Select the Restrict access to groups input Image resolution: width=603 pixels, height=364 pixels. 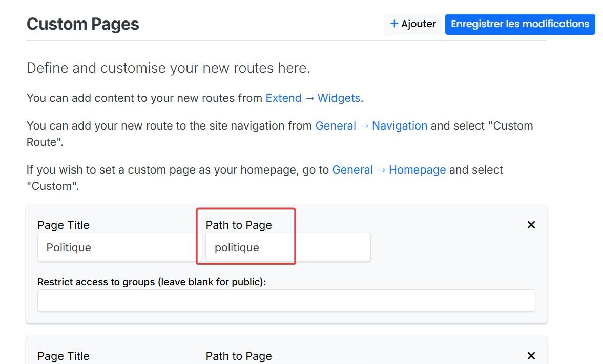[286, 301]
